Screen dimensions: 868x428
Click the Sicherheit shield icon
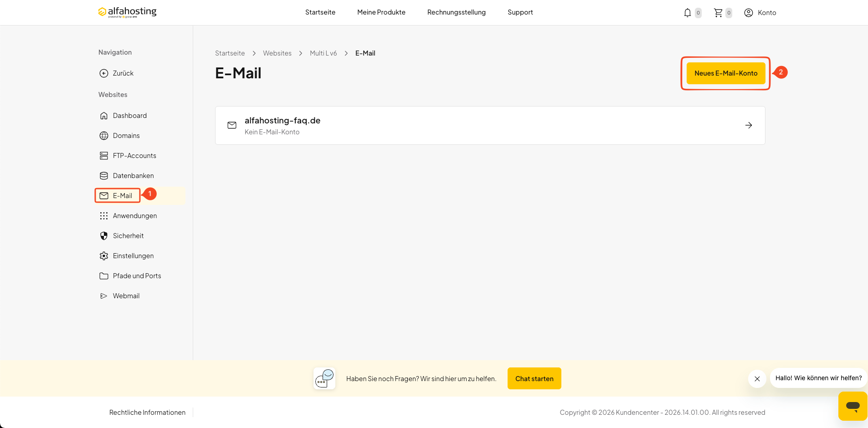(104, 236)
